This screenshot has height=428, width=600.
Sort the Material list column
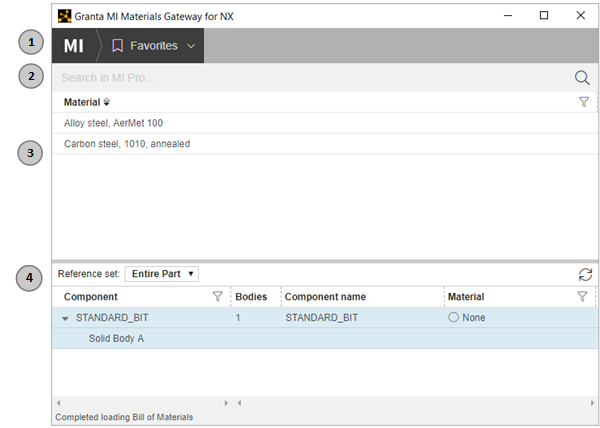click(x=107, y=102)
